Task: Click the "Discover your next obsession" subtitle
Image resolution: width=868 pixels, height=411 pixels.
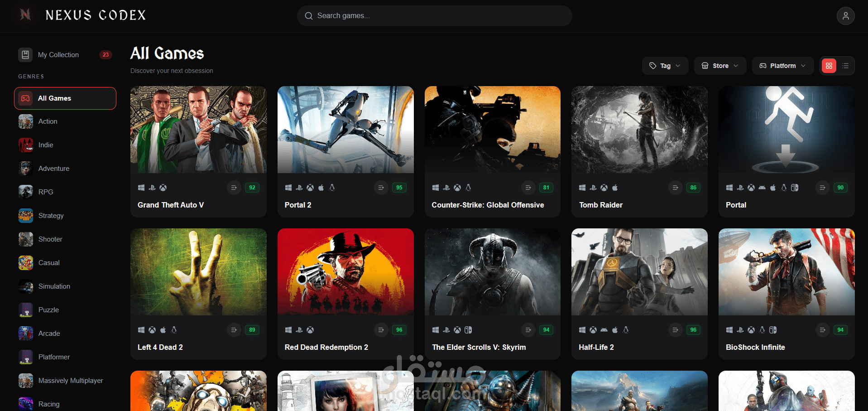Action: tap(172, 71)
